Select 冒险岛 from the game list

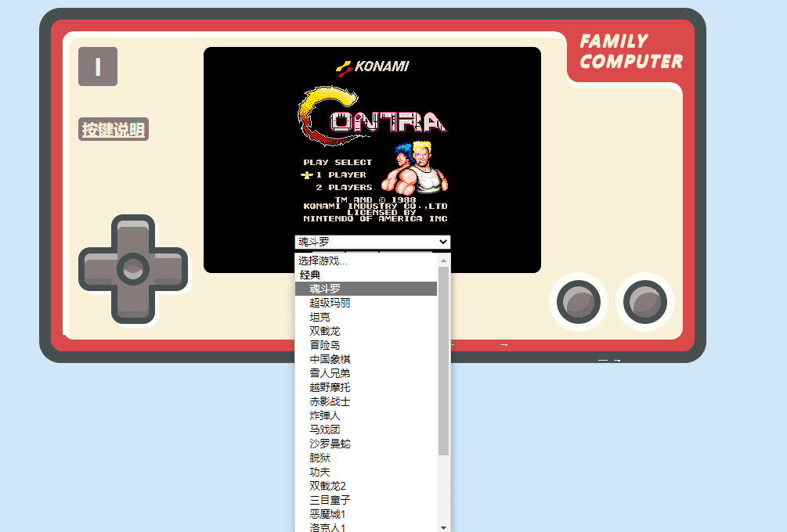(366, 345)
